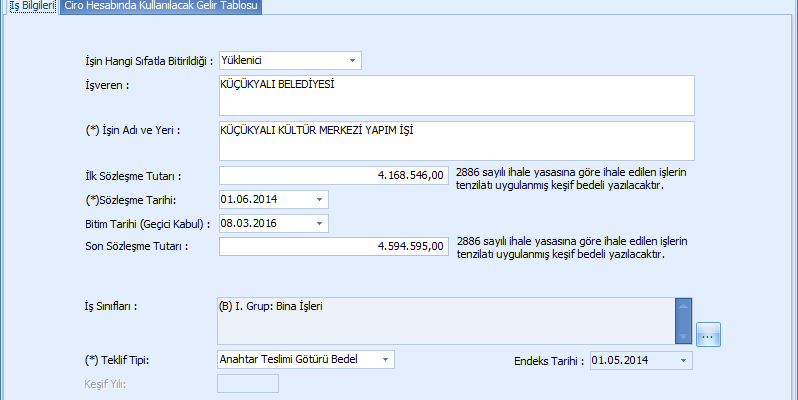The height and width of the screenshot is (400, 798).
Task: Open Ciro Hesabında Kullanılacak Gelir Tablosu tab
Action: pos(159,6)
